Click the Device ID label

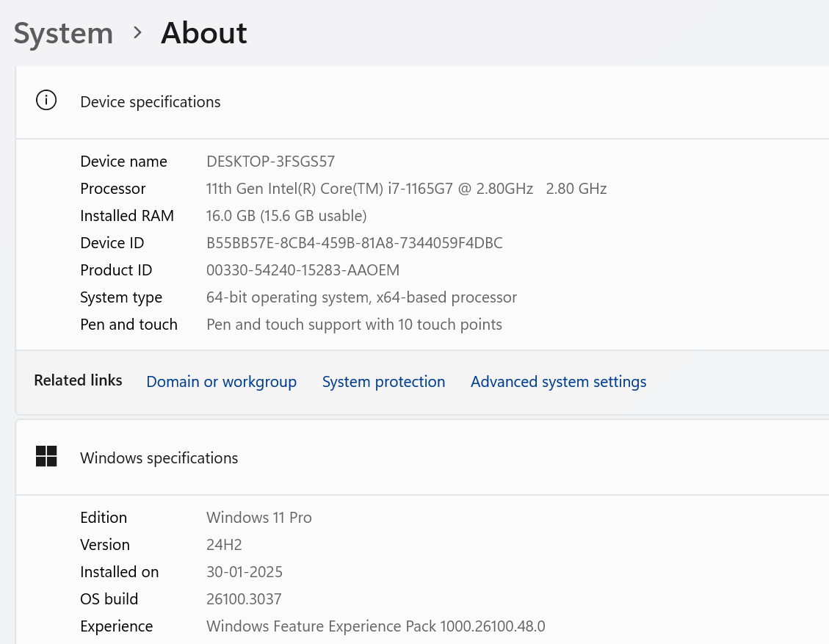(x=112, y=243)
